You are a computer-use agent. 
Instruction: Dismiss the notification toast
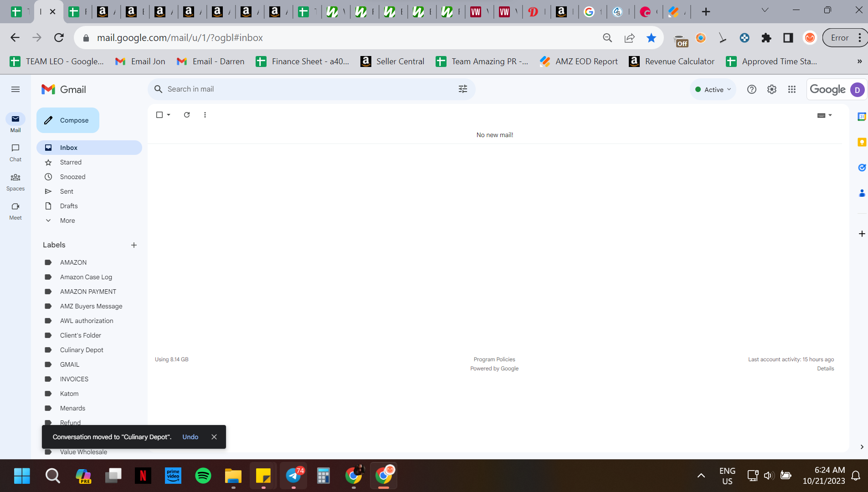click(214, 437)
